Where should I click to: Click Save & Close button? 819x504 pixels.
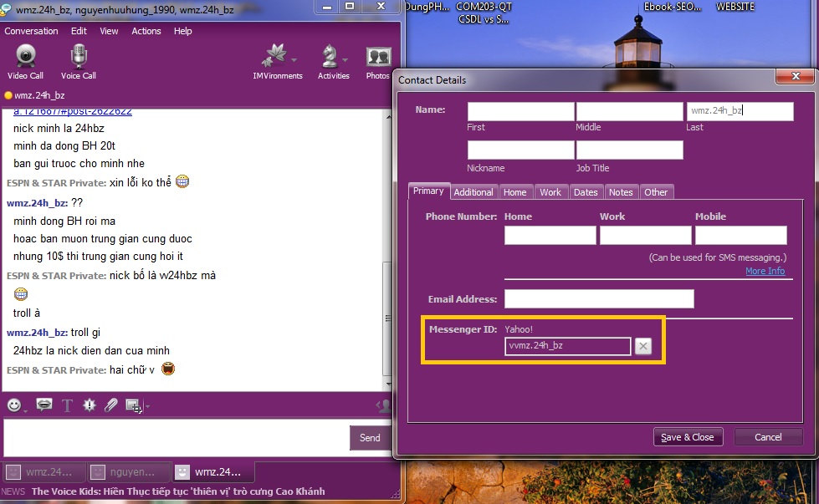(x=688, y=437)
